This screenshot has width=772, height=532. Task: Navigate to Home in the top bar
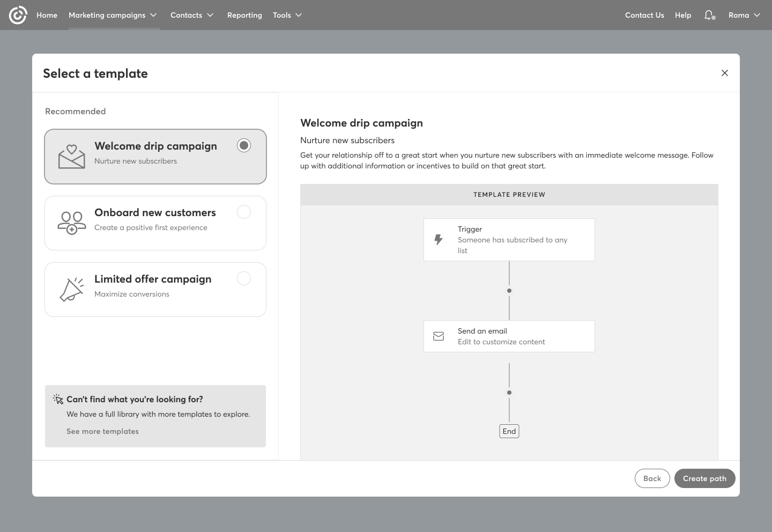coord(47,15)
